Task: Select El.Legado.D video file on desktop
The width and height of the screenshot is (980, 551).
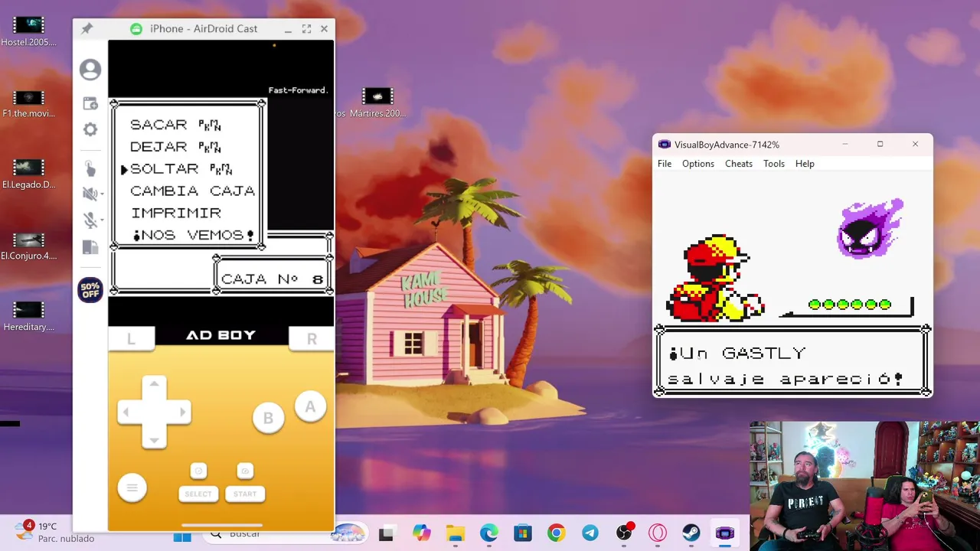Action: pyautogui.click(x=29, y=174)
